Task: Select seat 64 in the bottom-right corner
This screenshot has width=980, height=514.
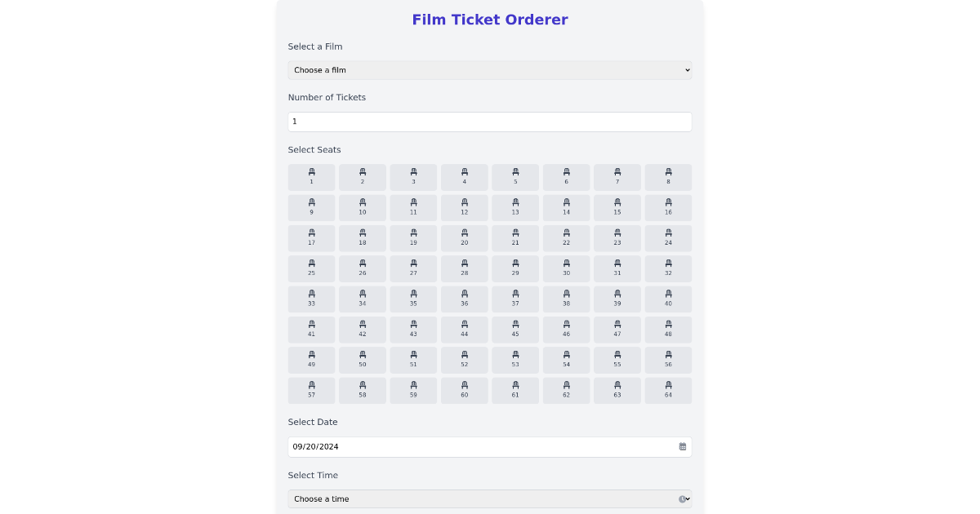Action: point(668,390)
